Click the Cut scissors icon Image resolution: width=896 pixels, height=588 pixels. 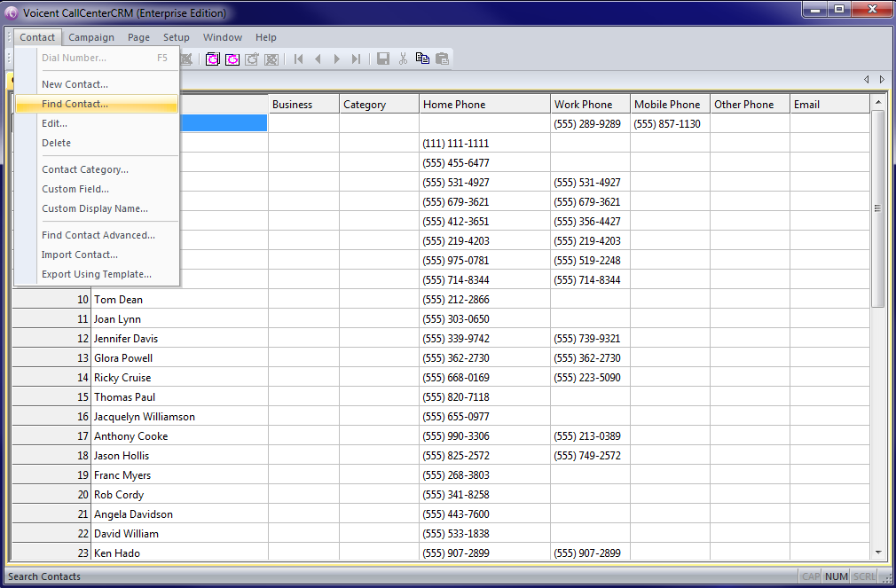click(x=403, y=59)
